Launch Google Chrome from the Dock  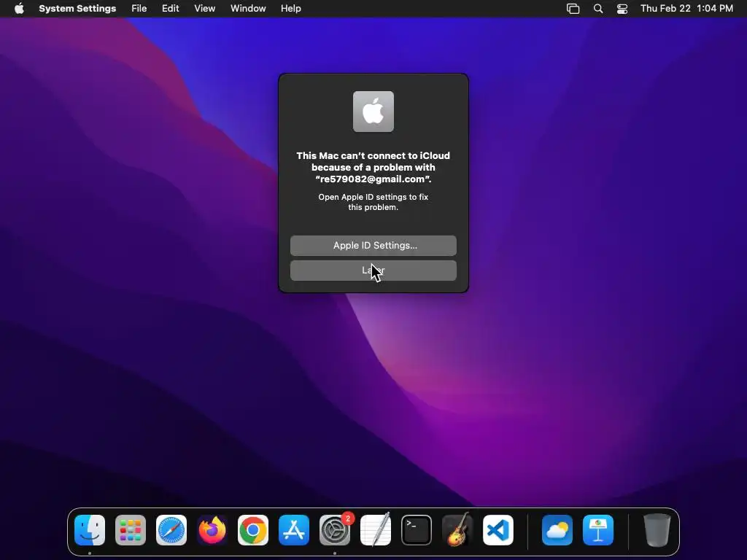253,530
